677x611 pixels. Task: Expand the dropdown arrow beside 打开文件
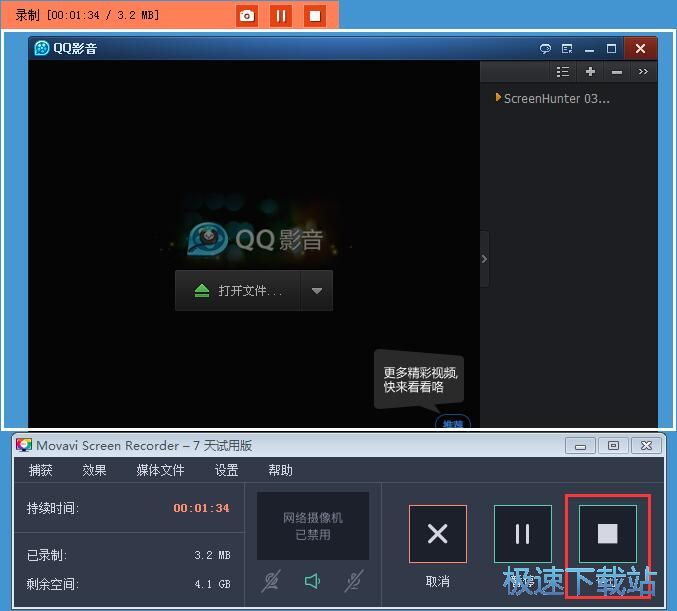click(317, 291)
